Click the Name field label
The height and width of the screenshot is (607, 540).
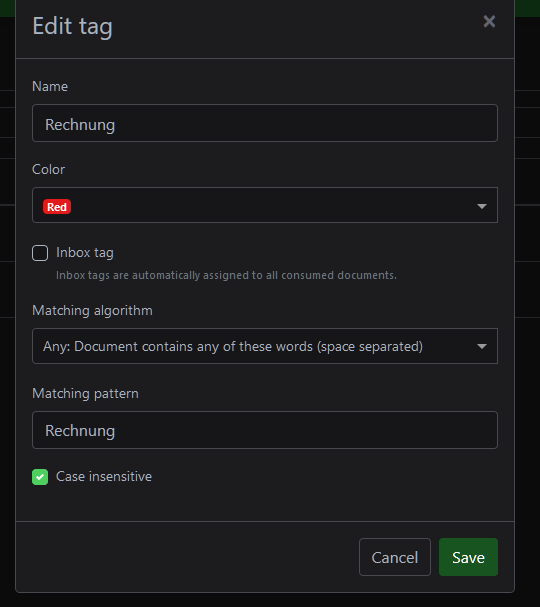(x=50, y=86)
